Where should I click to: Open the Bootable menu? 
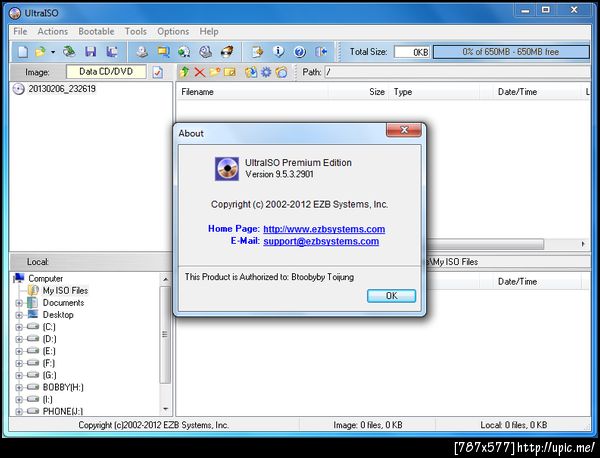pyautogui.click(x=96, y=31)
